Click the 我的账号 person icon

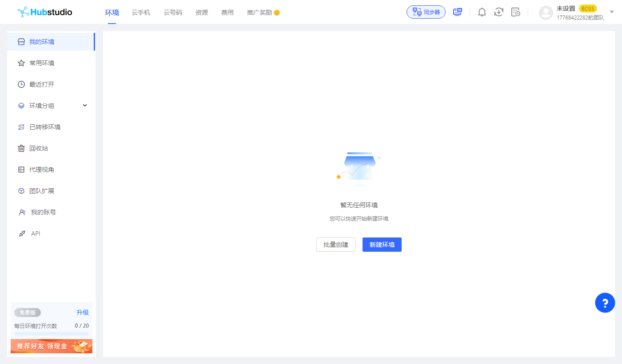[x=22, y=212]
